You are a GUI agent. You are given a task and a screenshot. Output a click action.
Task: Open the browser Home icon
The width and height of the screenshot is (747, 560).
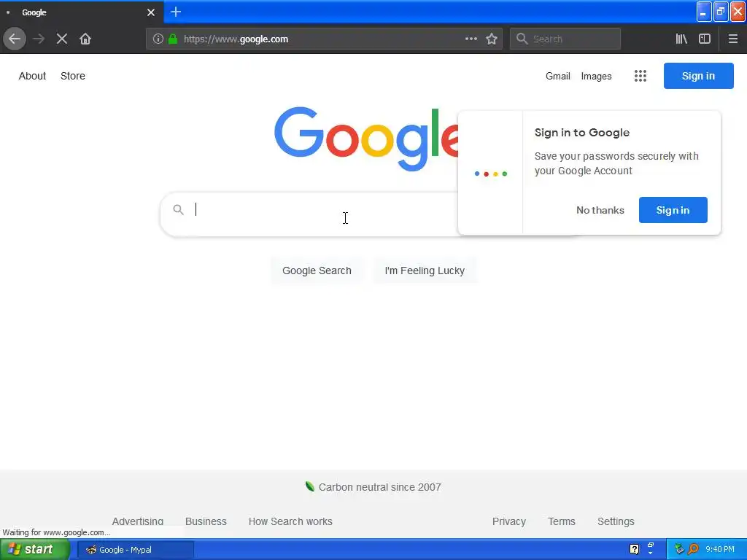[85, 39]
